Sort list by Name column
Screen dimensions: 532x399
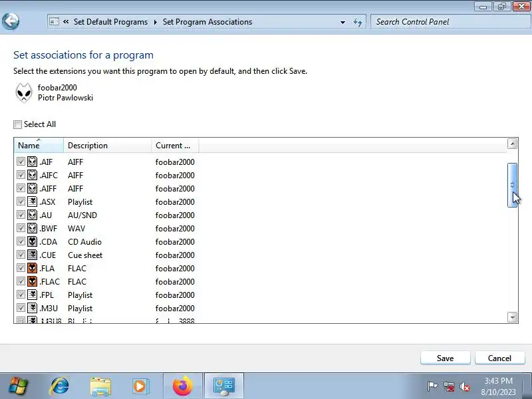tap(39, 145)
